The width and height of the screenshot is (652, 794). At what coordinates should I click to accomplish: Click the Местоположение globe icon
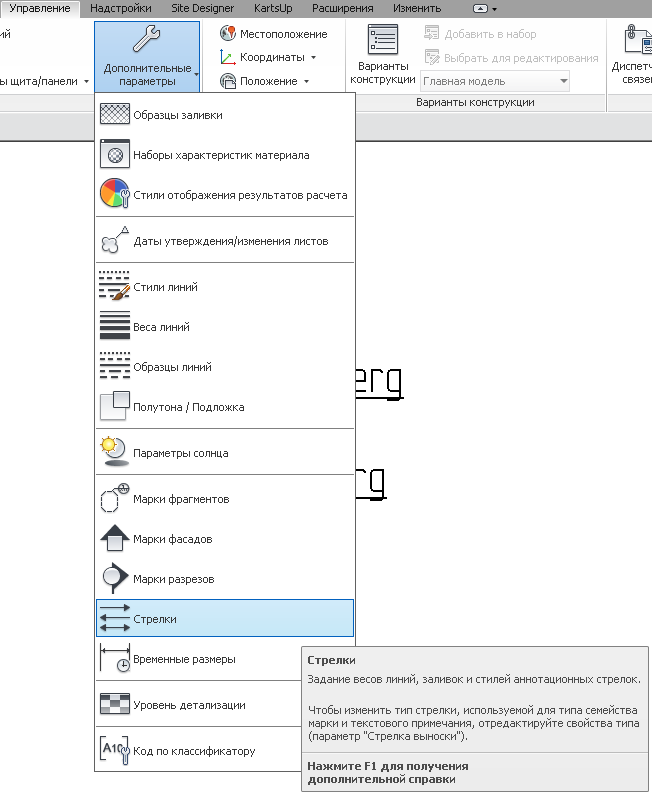[228, 33]
